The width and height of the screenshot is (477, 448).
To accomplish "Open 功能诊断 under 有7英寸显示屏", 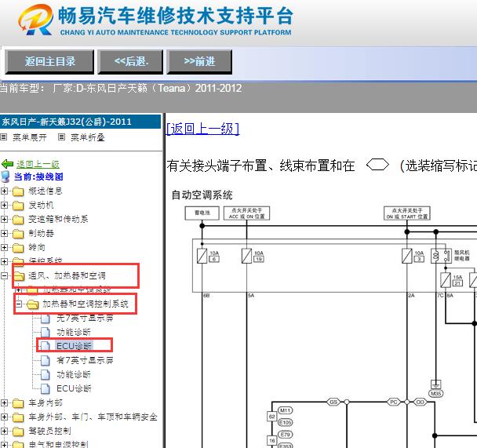I will tap(74, 374).
